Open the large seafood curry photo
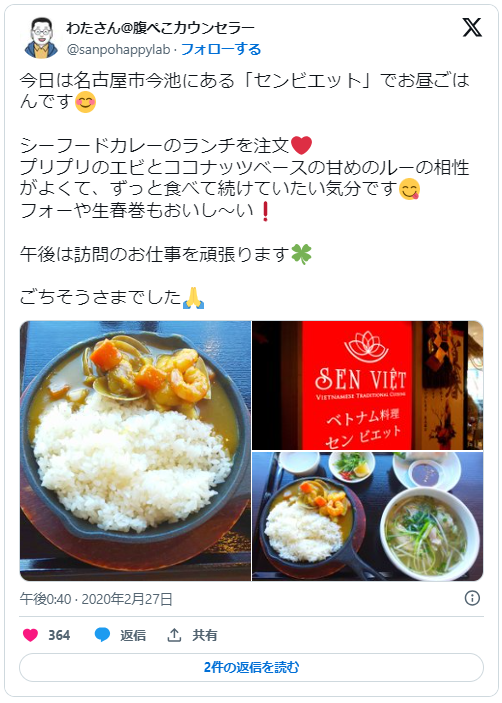This screenshot has width=502, height=703. pos(135,451)
